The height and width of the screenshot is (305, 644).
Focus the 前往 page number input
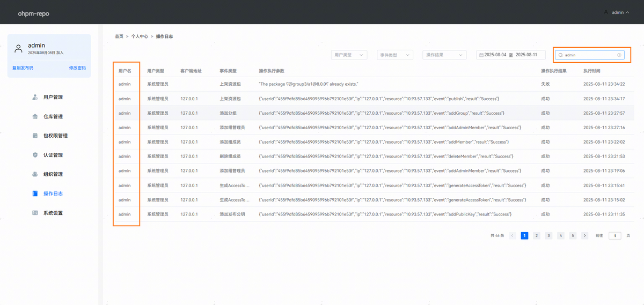pos(614,235)
